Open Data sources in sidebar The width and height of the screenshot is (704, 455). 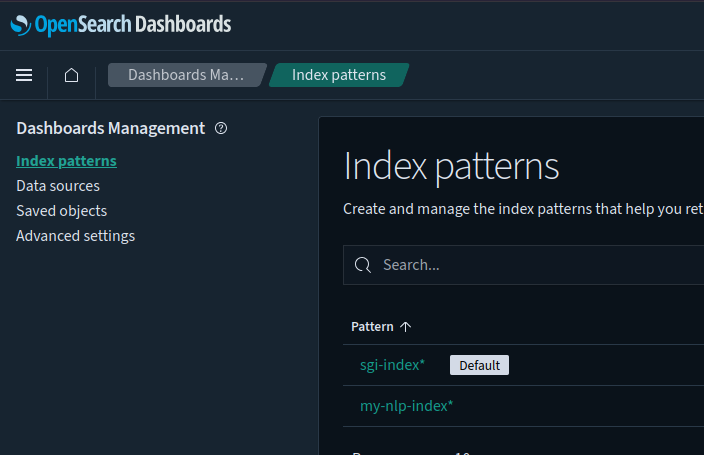point(58,186)
